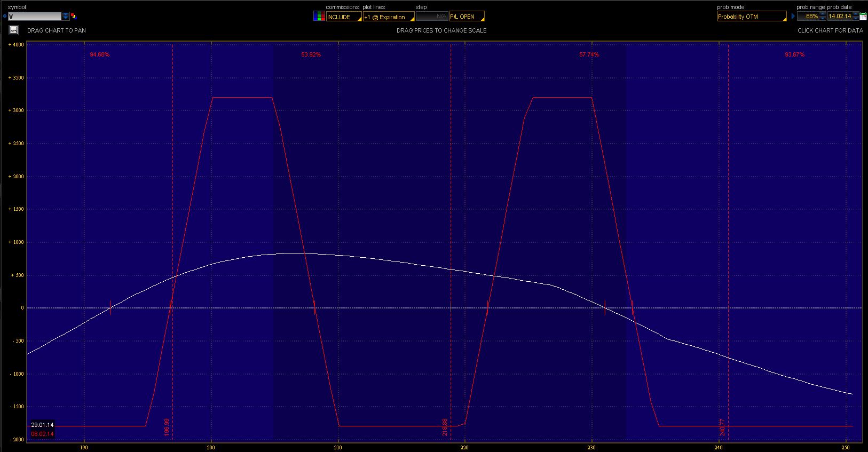
Task: Click the 210 price axis label
Action: (x=338, y=447)
